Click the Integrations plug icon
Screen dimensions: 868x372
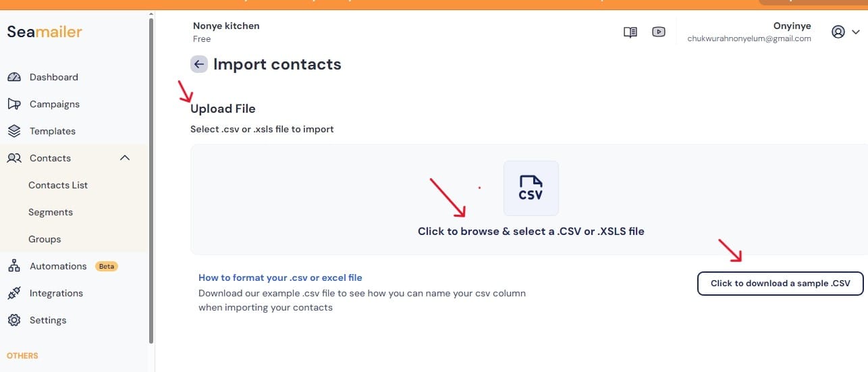[x=14, y=293]
